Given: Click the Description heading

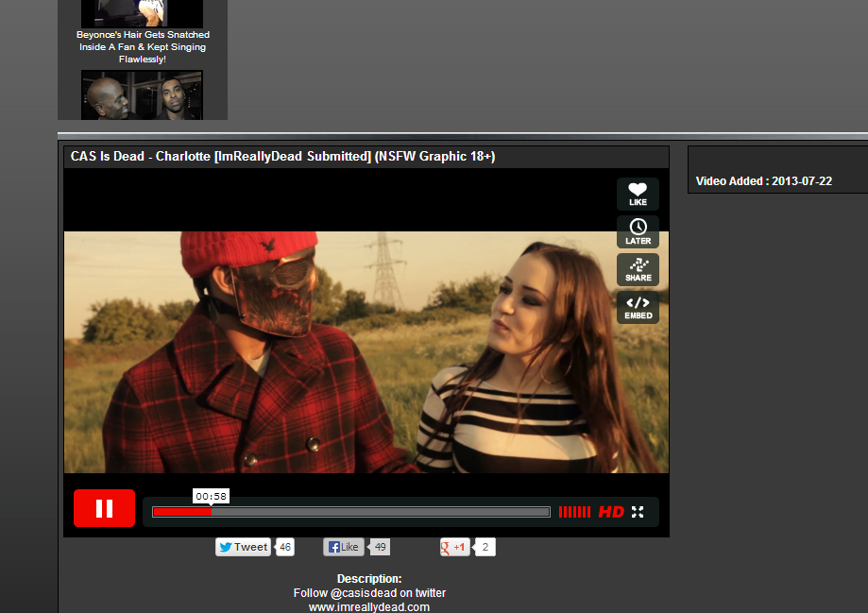Looking at the screenshot, I should coord(369,579).
